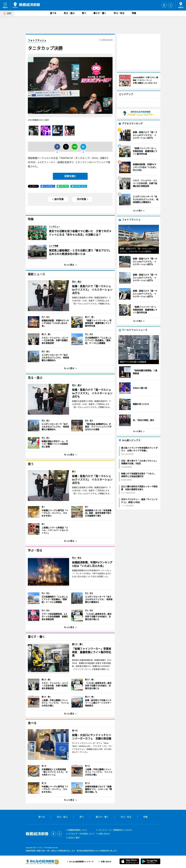Screen dimensions: 186x868
Task: Click the blue 記事を読む button
Action: (70, 176)
